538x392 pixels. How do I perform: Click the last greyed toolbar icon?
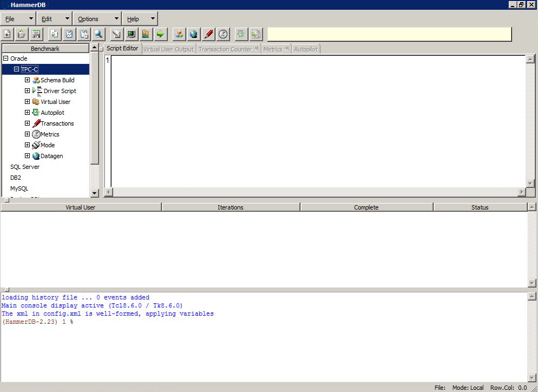[255, 34]
